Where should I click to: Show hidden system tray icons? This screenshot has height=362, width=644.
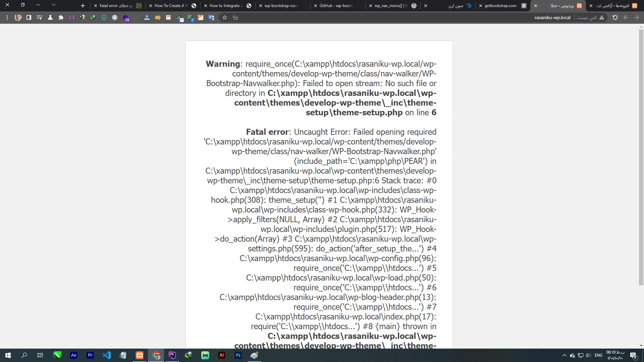tap(564, 355)
